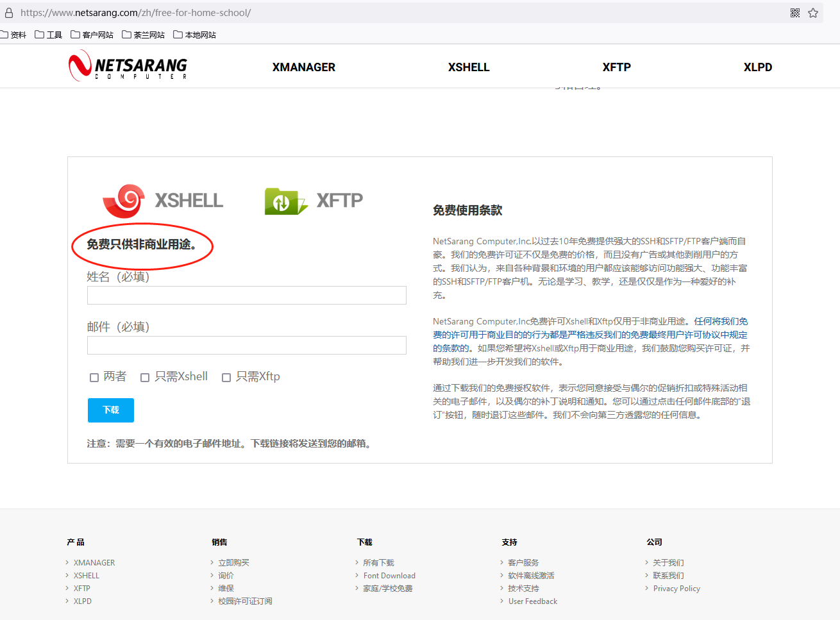
Task: Open the 家庭/学校免费 footer link
Action: [388, 589]
